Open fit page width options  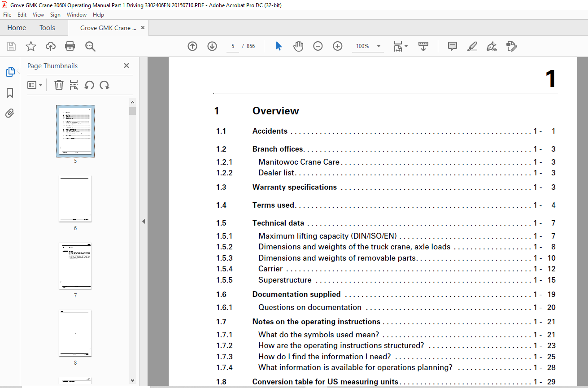[400, 46]
